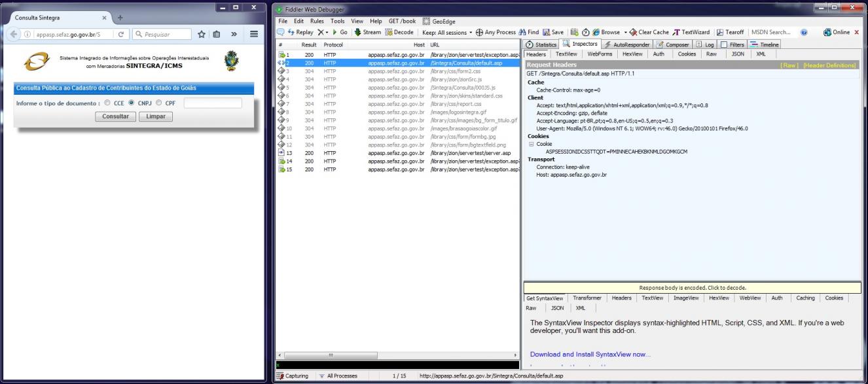The height and width of the screenshot is (384, 868).
Task: Click the Limpar button
Action: (x=155, y=116)
